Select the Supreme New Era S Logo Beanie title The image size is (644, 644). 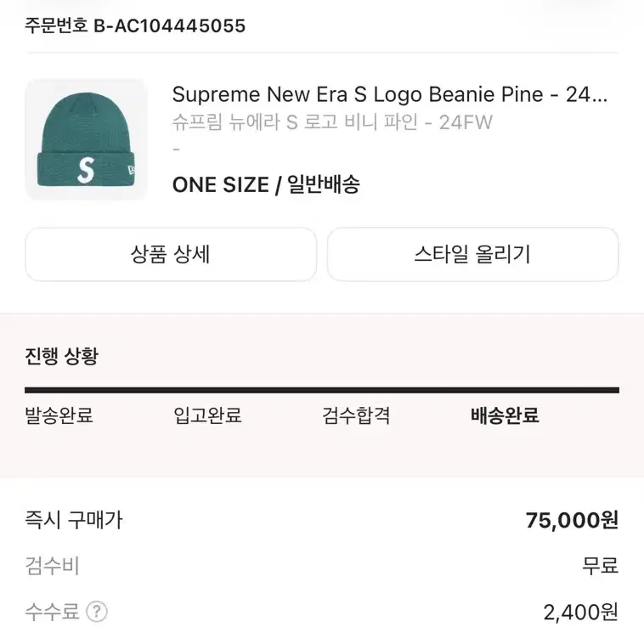390,94
